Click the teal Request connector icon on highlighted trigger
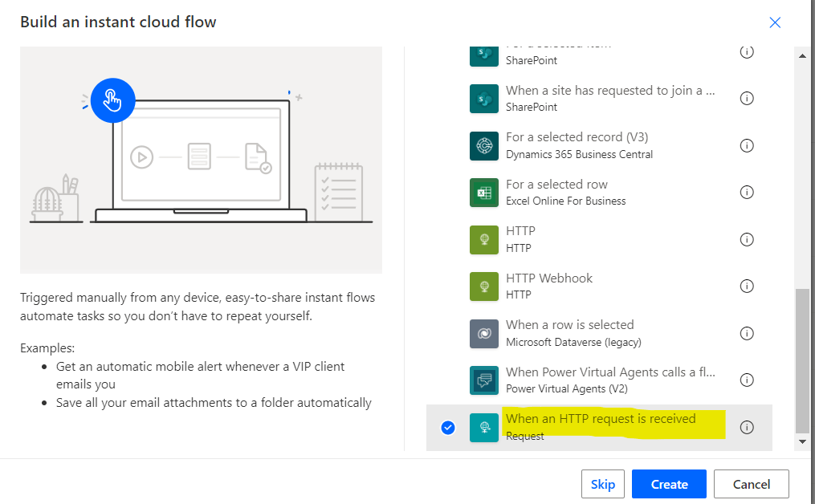This screenshot has width=815, height=504. pyautogui.click(x=484, y=427)
